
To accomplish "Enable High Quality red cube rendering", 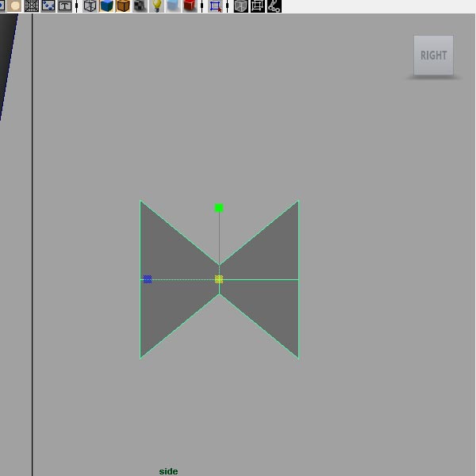I will click(190, 6).
